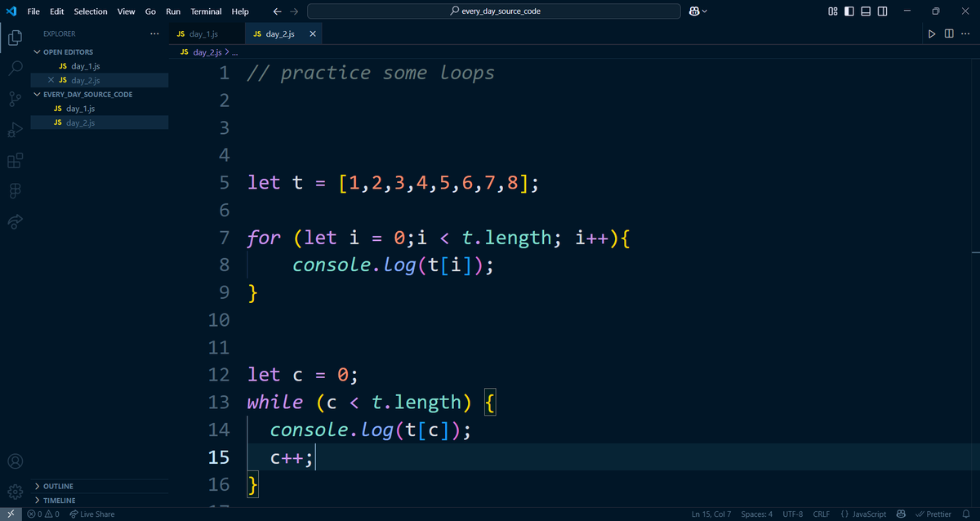This screenshot has width=980, height=521.
Task: Open the Help menu
Action: click(x=240, y=11)
